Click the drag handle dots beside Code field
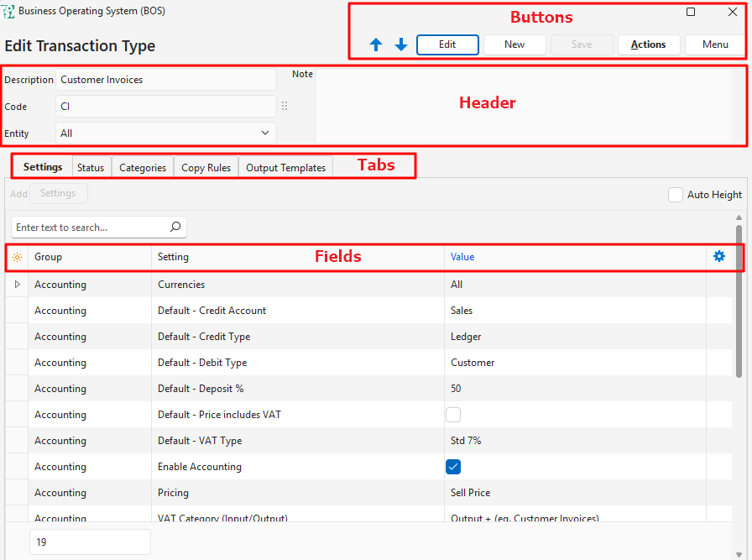Screen dimensions: 752x560 point(285,107)
